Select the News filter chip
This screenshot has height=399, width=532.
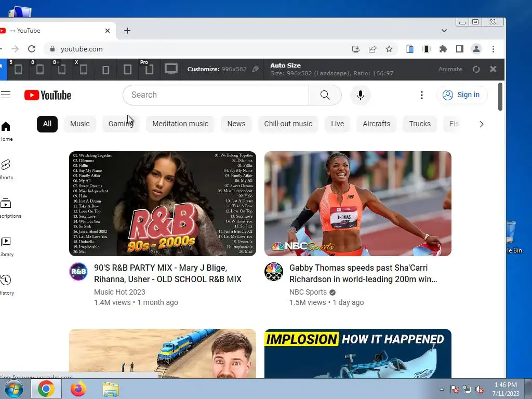236,124
